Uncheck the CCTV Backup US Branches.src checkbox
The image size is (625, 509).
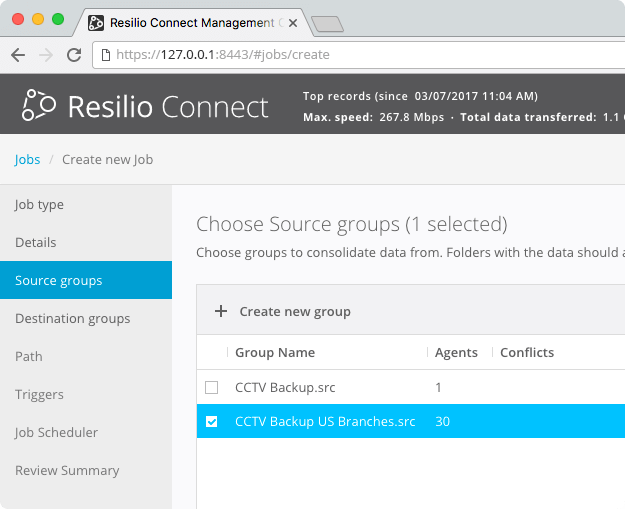click(211, 421)
